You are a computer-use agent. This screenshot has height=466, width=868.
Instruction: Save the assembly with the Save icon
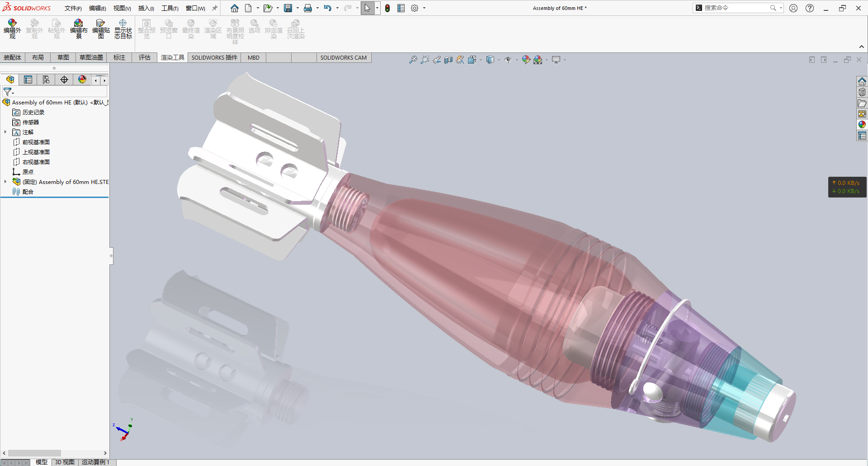(x=288, y=8)
